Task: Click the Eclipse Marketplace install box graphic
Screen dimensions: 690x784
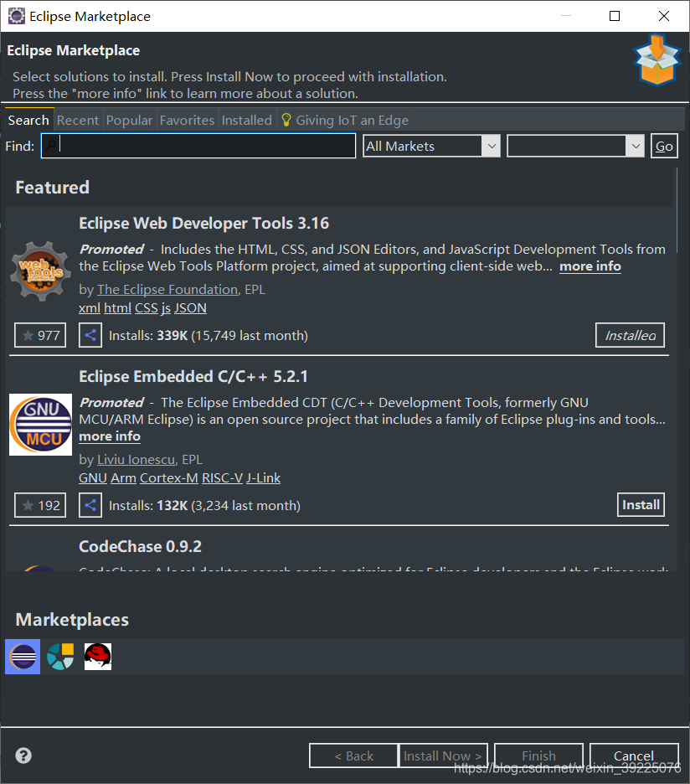Action: point(657,59)
